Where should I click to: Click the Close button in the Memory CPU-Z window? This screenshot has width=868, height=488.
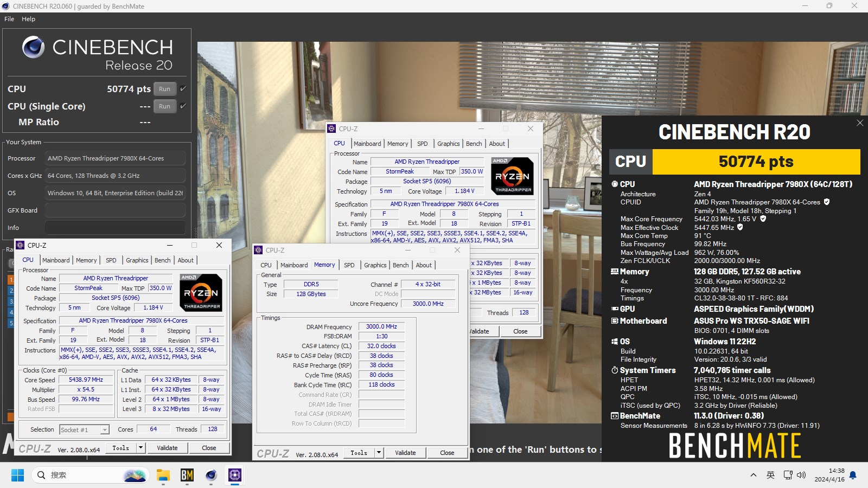click(447, 453)
